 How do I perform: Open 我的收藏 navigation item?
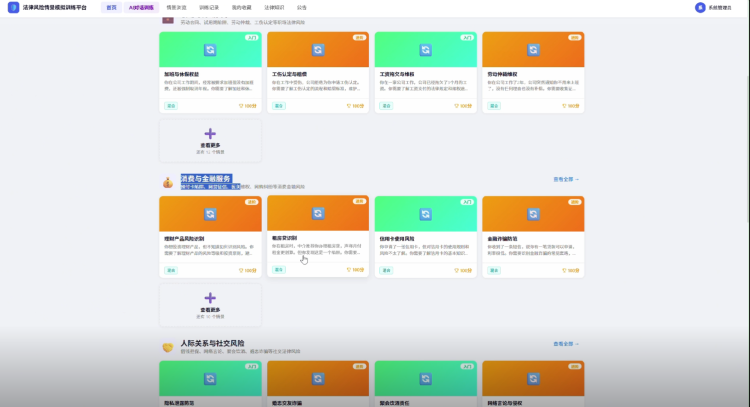point(242,8)
